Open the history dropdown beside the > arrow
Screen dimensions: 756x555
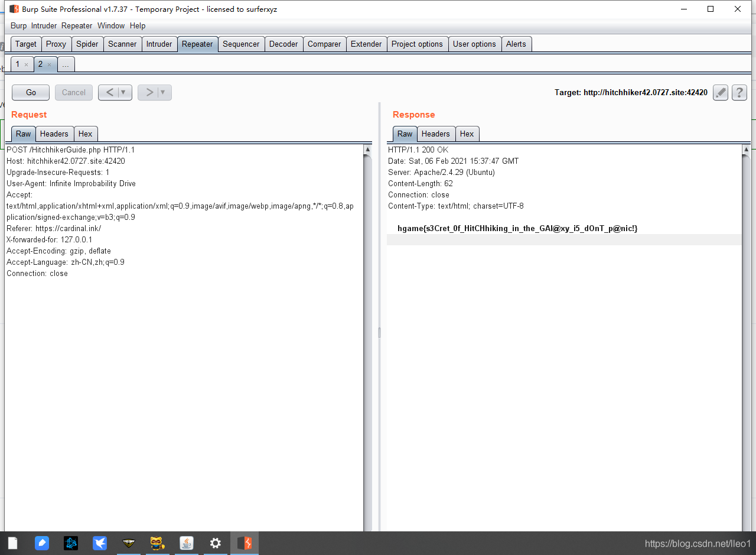click(164, 92)
